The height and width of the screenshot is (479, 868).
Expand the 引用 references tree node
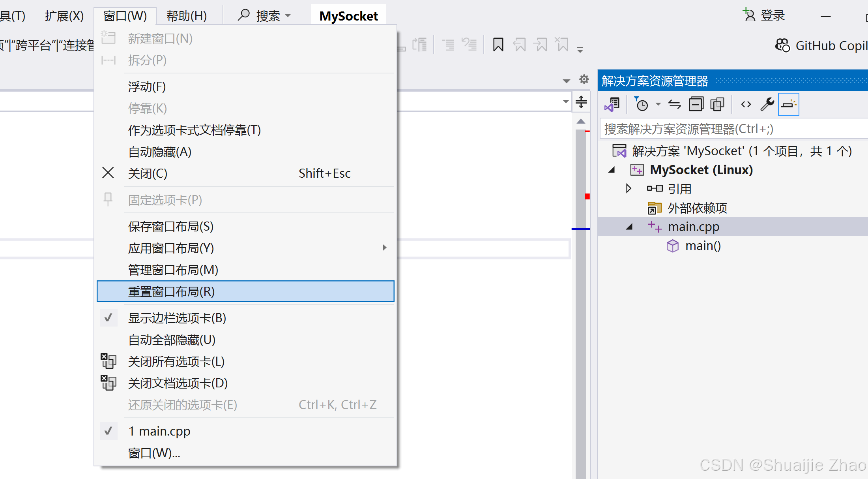click(x=629, y=188)
